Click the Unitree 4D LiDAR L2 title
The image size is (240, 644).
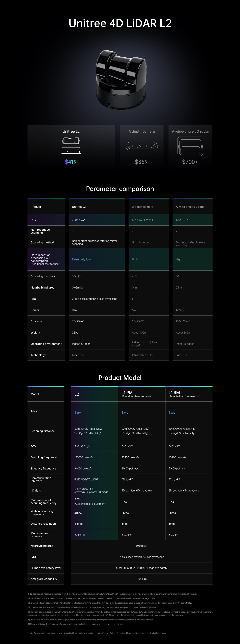pos(120,23)
